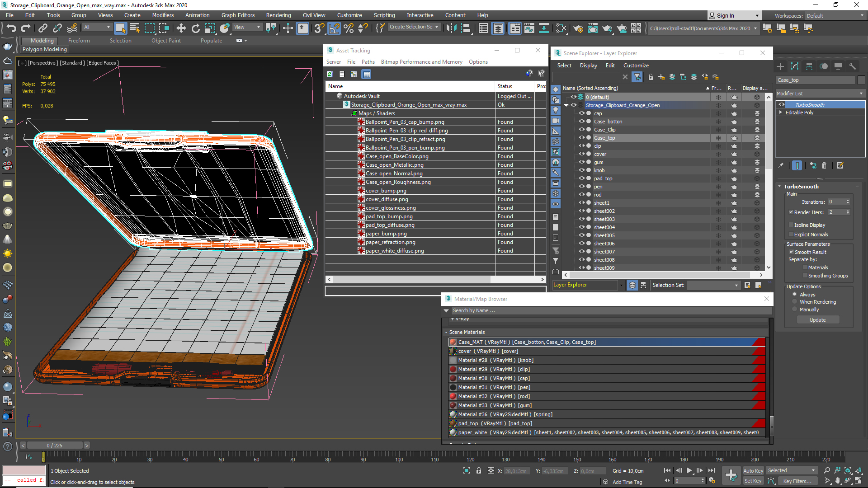Open the Modifier List dropdown
Image resolution: width=868 pixels, height=488 pixels.
820,94
